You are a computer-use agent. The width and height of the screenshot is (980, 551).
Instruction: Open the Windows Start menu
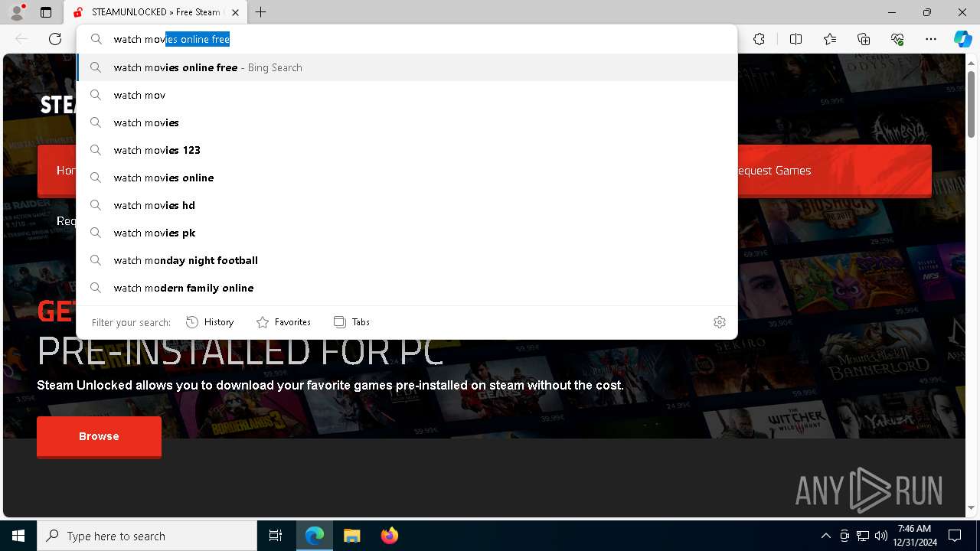click(x=18, y=536)
